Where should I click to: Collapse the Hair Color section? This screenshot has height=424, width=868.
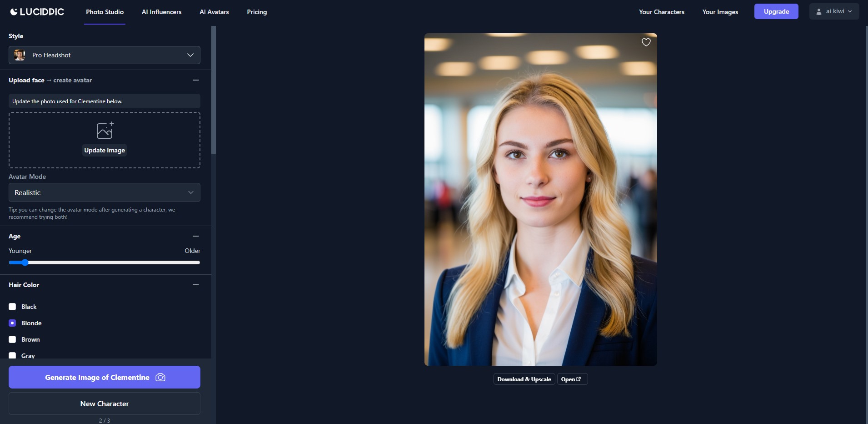196,285
